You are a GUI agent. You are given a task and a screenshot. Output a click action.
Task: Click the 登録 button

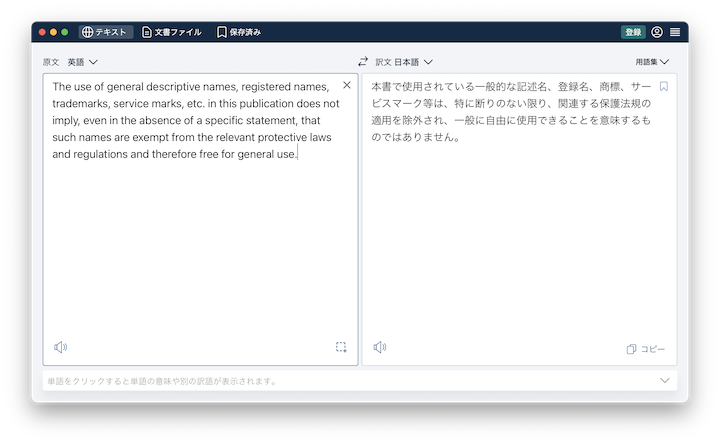pos(633,32)
